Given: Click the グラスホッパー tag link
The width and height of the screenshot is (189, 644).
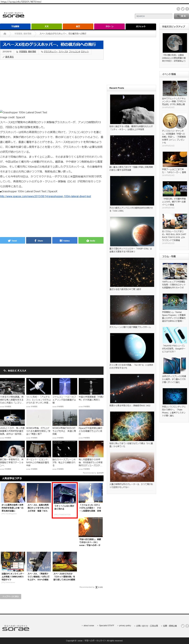Looking at the screenshot, I should click(50, 51).
